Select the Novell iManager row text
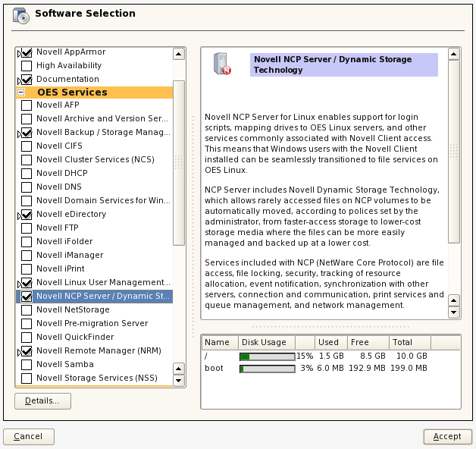This screenshot has height=449, width=476. 70,255
